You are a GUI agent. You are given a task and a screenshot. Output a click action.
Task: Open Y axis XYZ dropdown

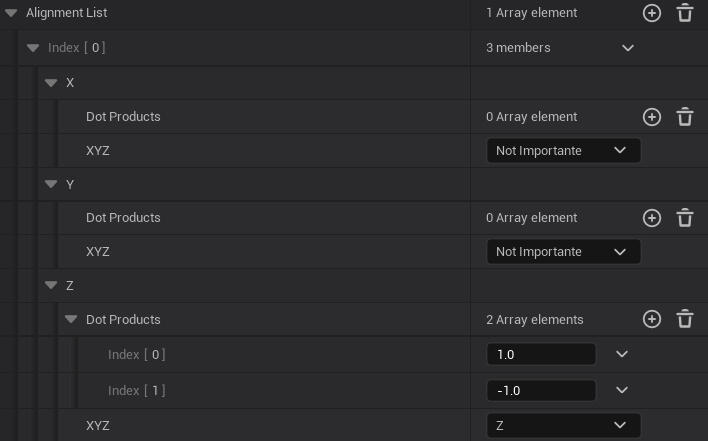click(563, 252)
